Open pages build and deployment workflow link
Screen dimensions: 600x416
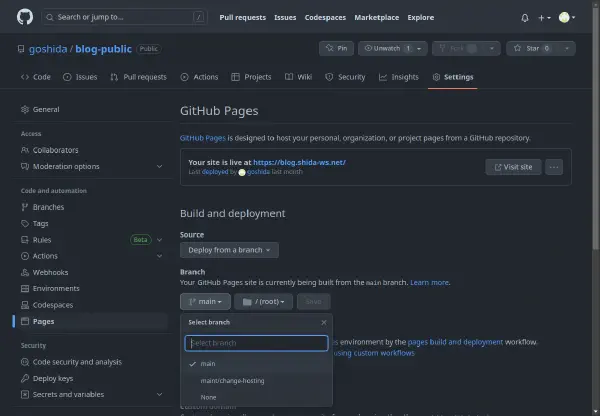click(x=455, y=342)
